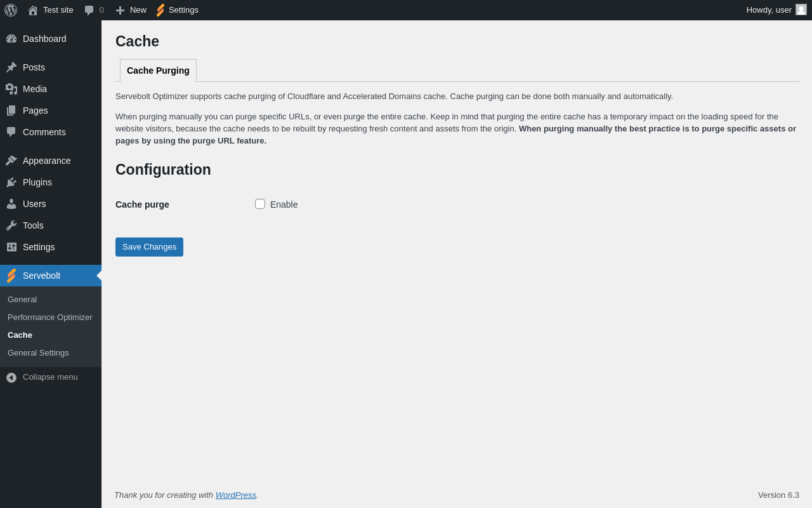The height and width of the screenshot is (508, 812).
Task: Open the Dashboard gauge icon
Action: pos(11,39)
